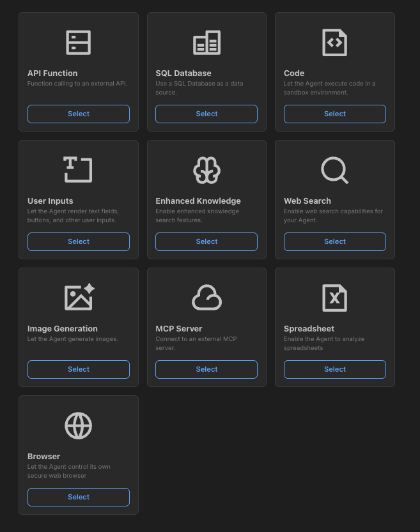420x532 pixels.
Task: Click the Code file icon
Action: tap(335, 42)
